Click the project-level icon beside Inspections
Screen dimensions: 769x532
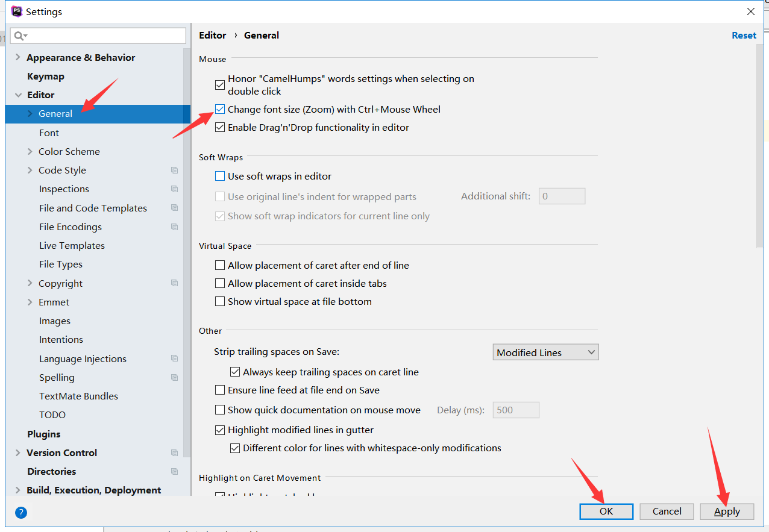tap(174, 189)
